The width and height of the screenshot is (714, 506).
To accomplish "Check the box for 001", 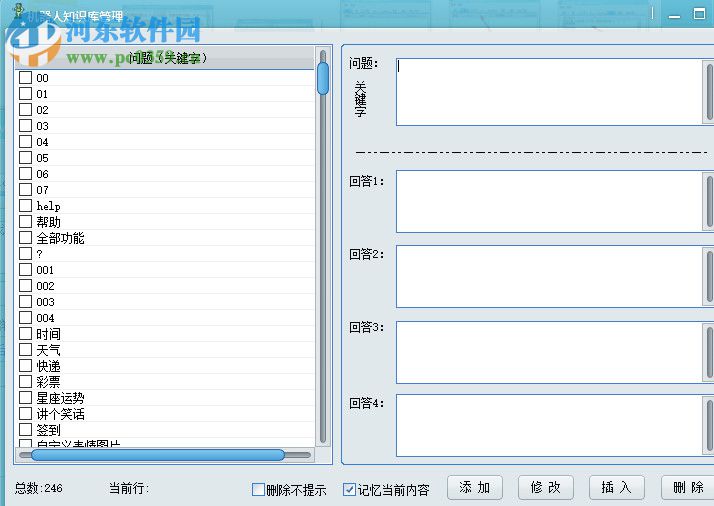I will coord(26,270).
